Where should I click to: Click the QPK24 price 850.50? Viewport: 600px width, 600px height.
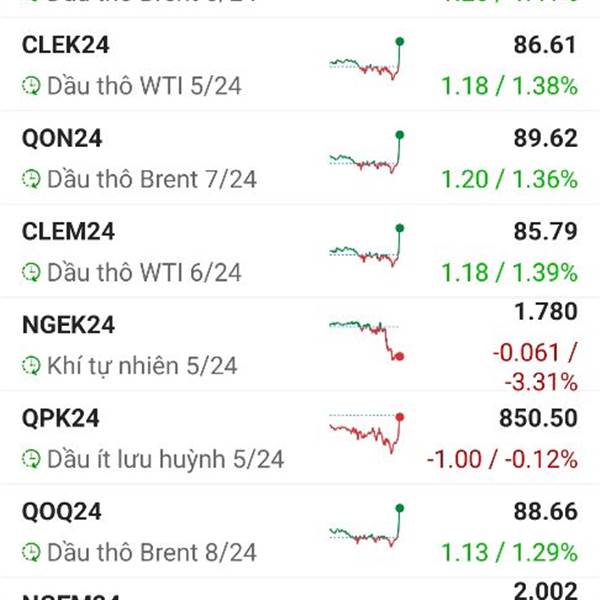coord(538,418)
